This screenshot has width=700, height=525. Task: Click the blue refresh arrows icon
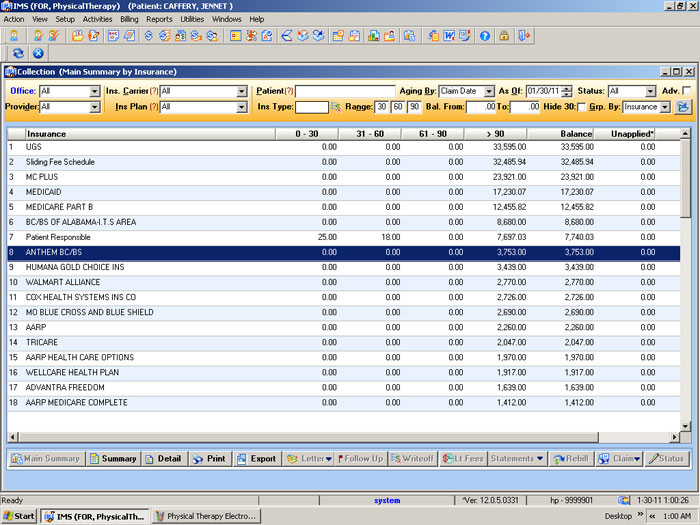point(18,53)
